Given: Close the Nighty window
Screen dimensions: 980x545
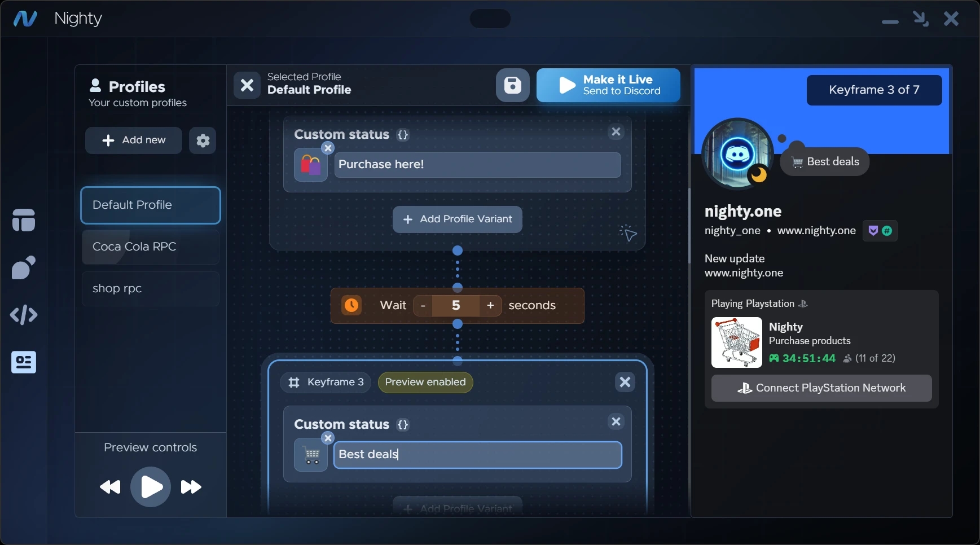Looking at the screenshot, I should pos(951,19).
